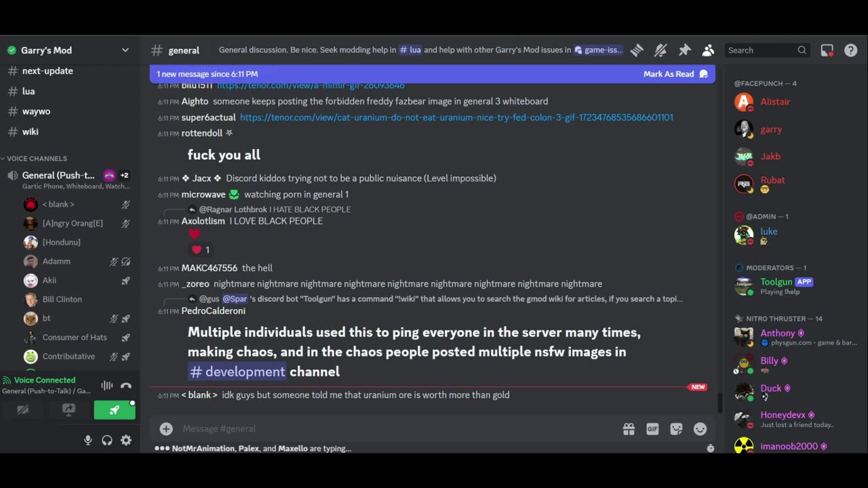
Task: Open the a-mimir-gif tenor link
Action: pos(311,85)
